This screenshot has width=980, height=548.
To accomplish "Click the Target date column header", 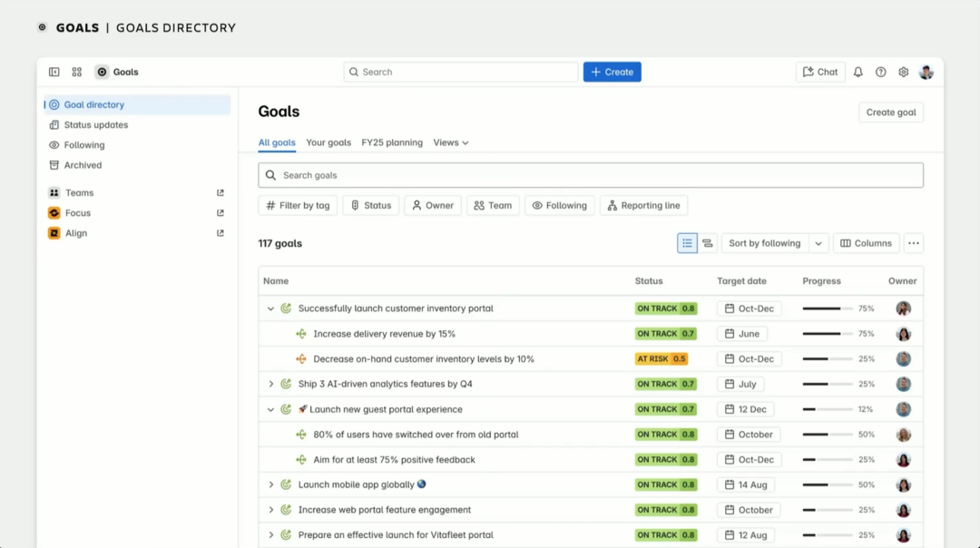I will pos(741,281).
